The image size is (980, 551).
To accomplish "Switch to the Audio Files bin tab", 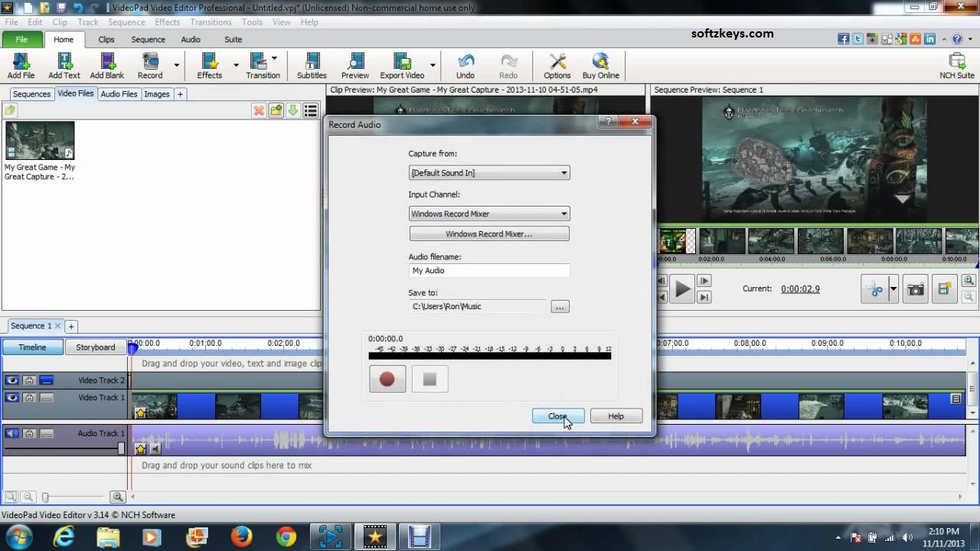I will tap(119, 93).
